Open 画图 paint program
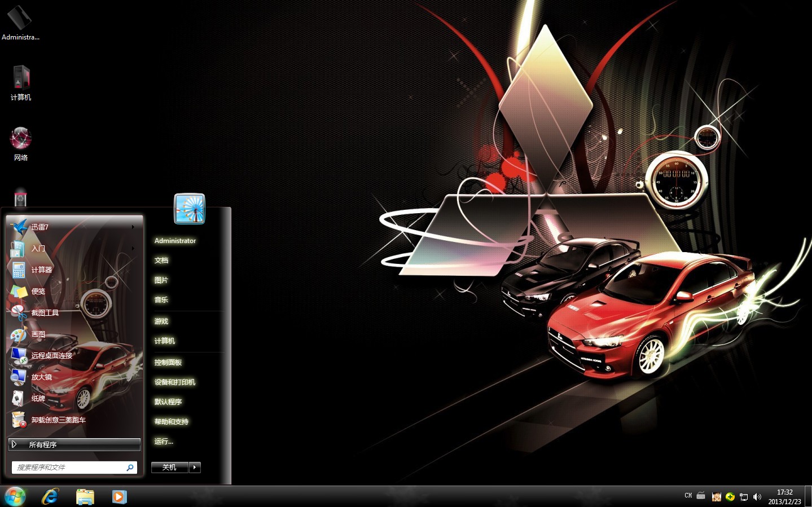The image size is (812, 507). (73, 334)
